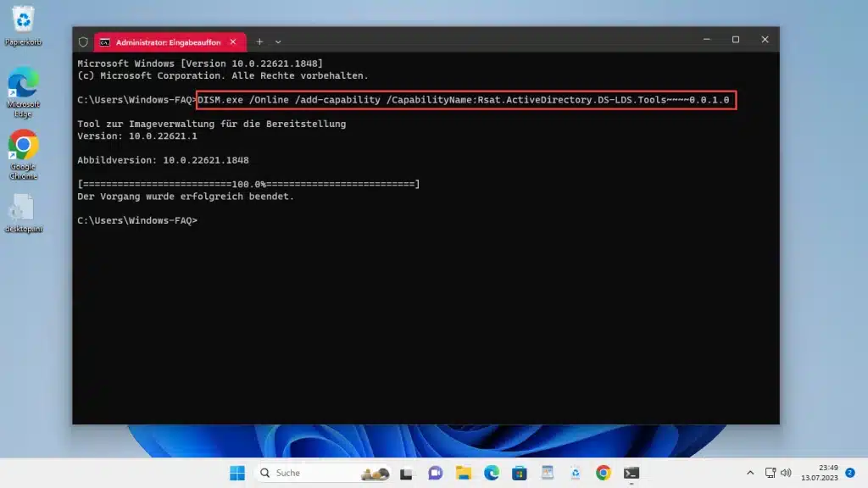This screenshot has height=488, width=868.
Task: Click the "Version: 10.0.22621.1" line
Action: pyautogui.click(x=136, y=136)
